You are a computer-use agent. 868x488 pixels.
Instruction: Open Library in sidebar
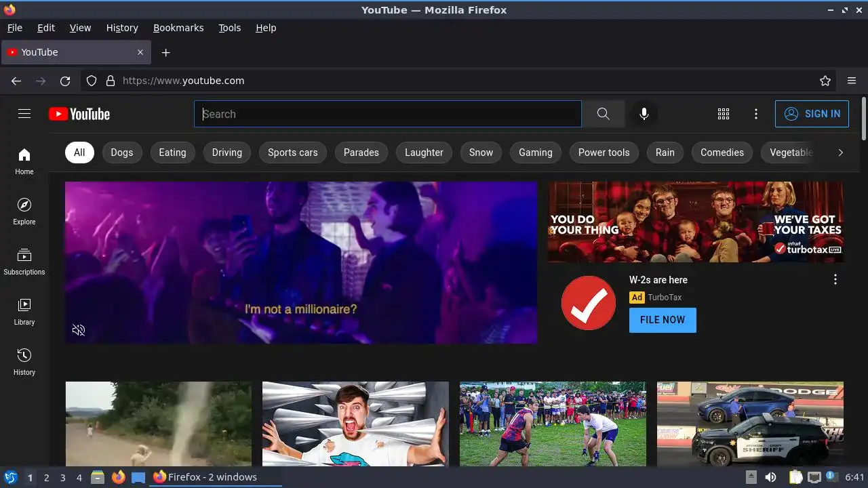pyautogui.click(x=24, y=312)
